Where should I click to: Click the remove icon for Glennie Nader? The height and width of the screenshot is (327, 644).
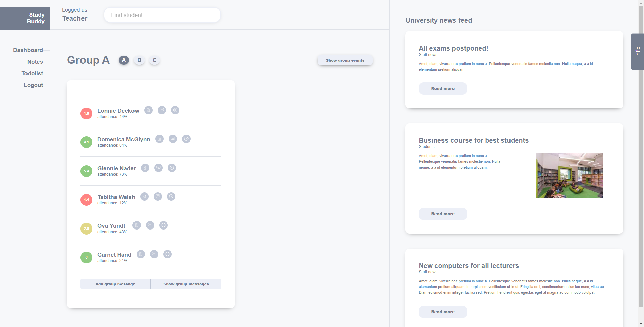coord(172,168)
